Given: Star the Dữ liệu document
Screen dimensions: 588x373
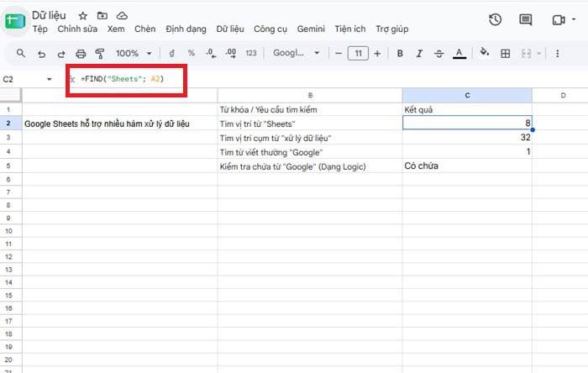Looking at the screenshot, I should point(83,16).
